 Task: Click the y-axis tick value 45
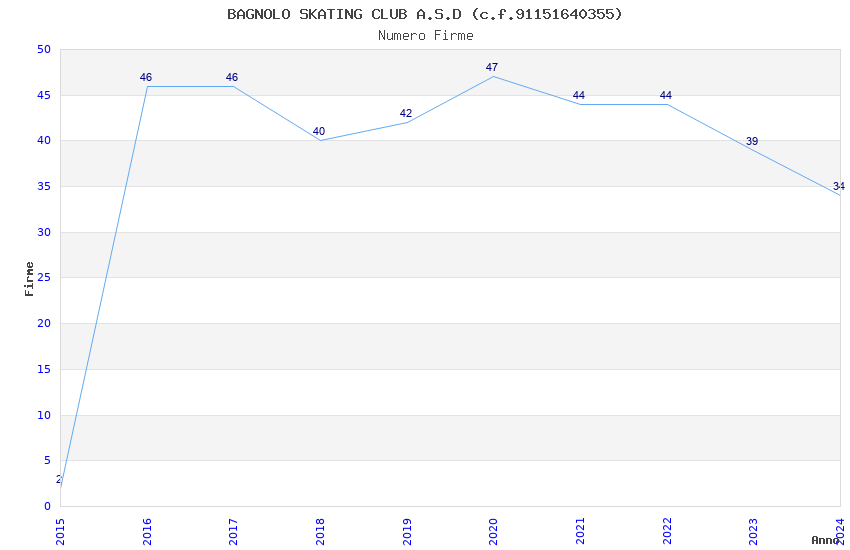click(44, 95)
